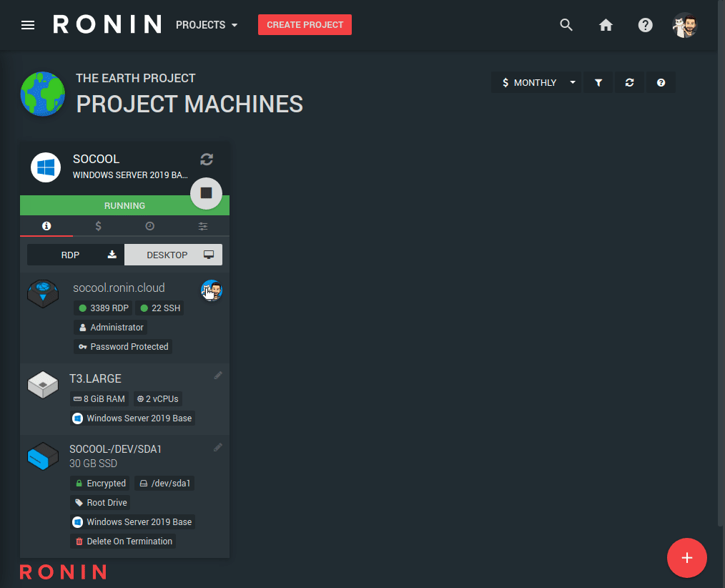
Task: Click the 30 GB SSD label
Action: [x=94, y=464]
